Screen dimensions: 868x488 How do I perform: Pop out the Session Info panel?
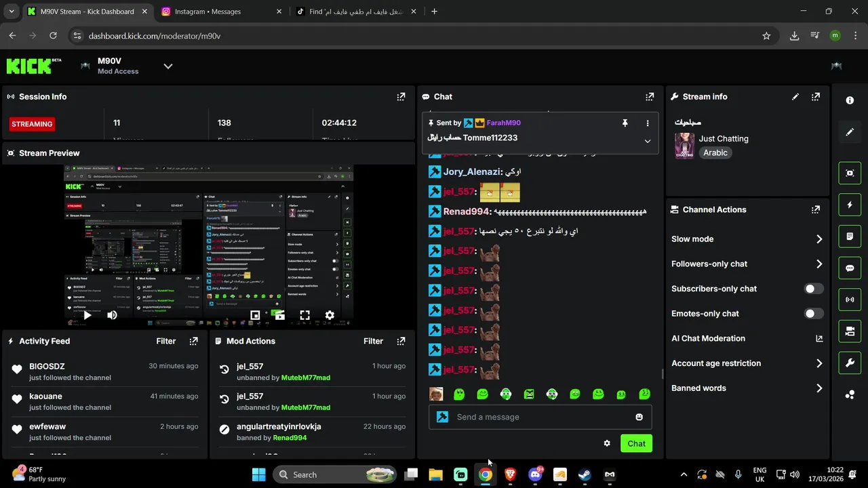pyautogui.click(x=401, y=97)
